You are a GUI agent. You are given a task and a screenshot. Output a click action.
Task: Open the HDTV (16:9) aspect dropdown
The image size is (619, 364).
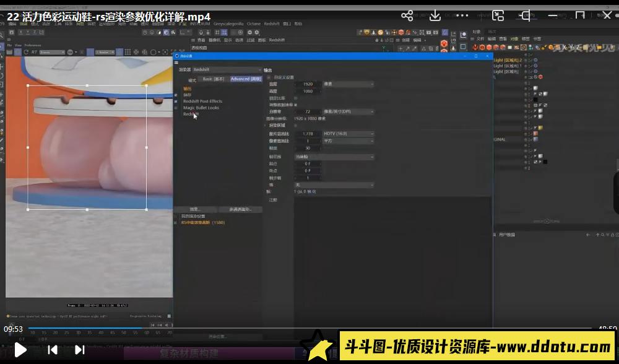coord(348,134)
